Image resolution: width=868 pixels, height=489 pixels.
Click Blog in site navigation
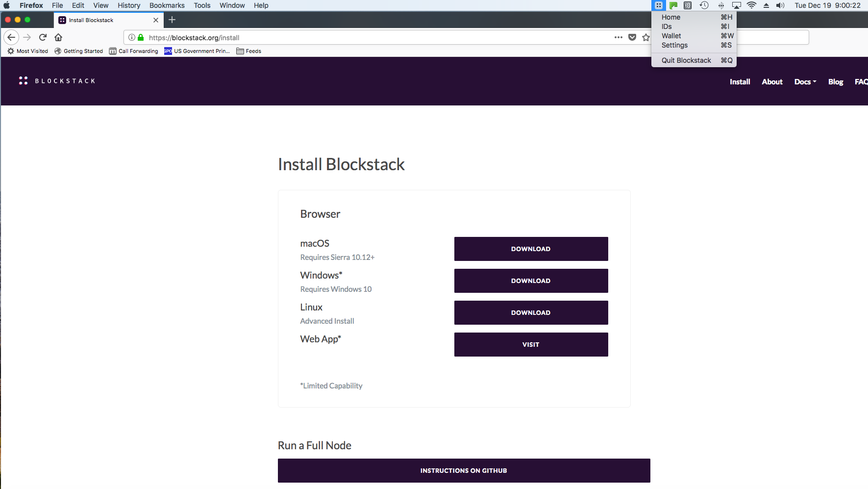(x=836, y=82)
